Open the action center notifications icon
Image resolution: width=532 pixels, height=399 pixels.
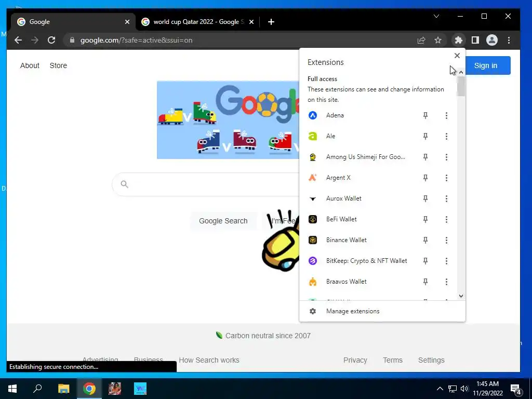pos(515,389)
